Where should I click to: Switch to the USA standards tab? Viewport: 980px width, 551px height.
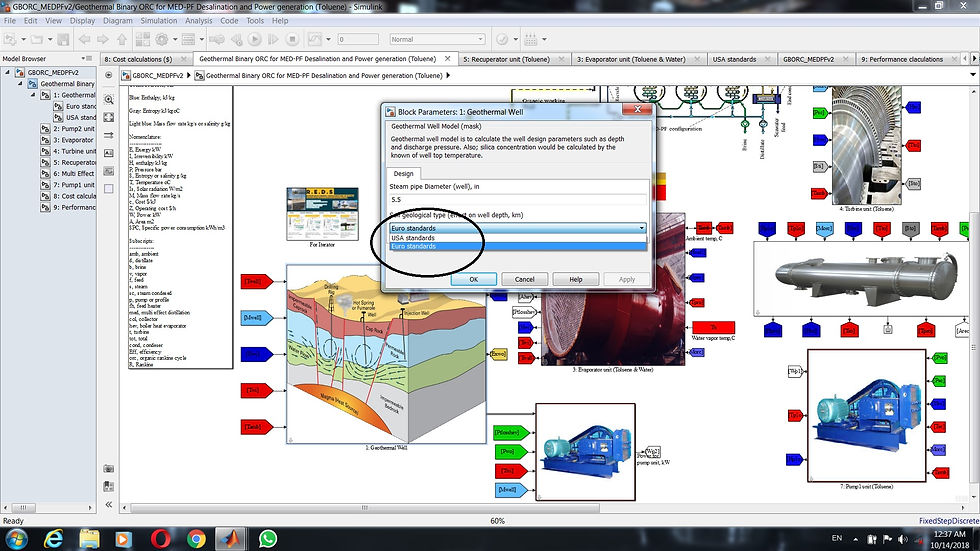tap(734, 59)
